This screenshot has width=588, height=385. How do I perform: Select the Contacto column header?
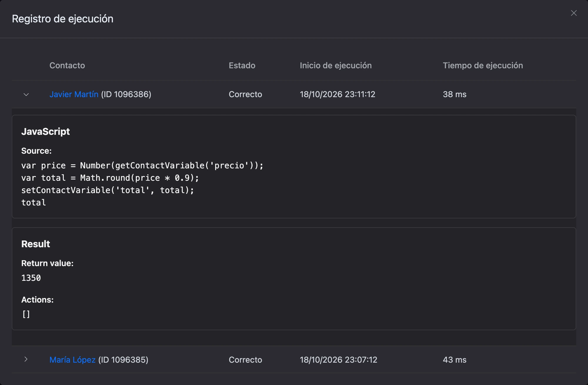point(67,65)
